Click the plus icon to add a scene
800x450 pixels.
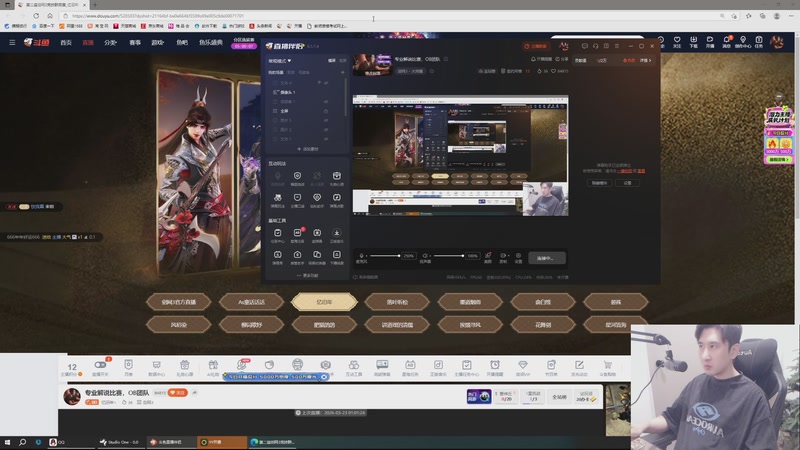342,72
